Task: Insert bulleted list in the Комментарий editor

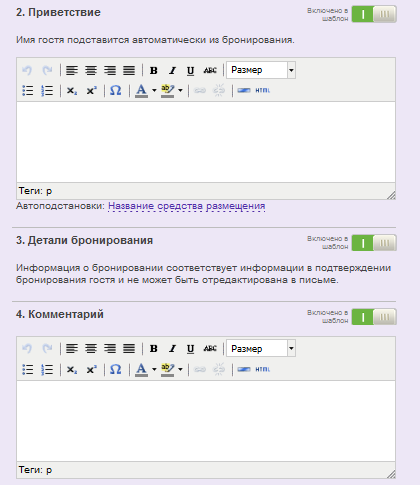Action: [x=28, y=369]
